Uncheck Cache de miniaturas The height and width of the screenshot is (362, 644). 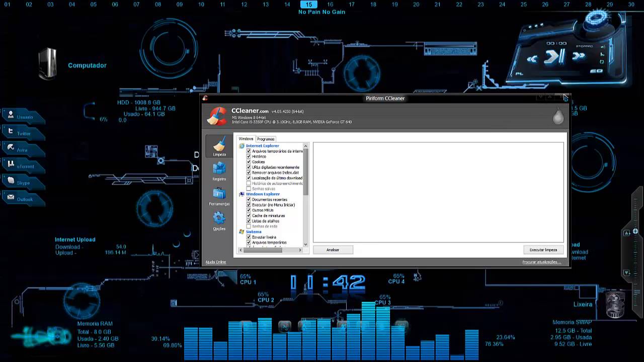click(249, 216)
